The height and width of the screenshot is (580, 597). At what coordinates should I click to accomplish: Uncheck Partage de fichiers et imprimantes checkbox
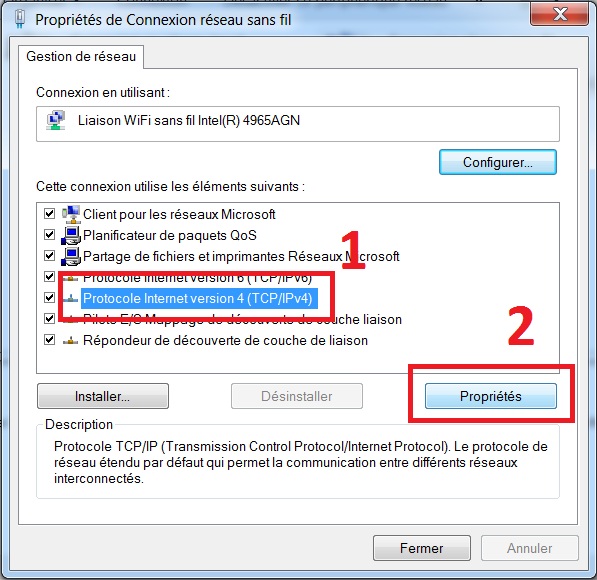pos(49,256)
